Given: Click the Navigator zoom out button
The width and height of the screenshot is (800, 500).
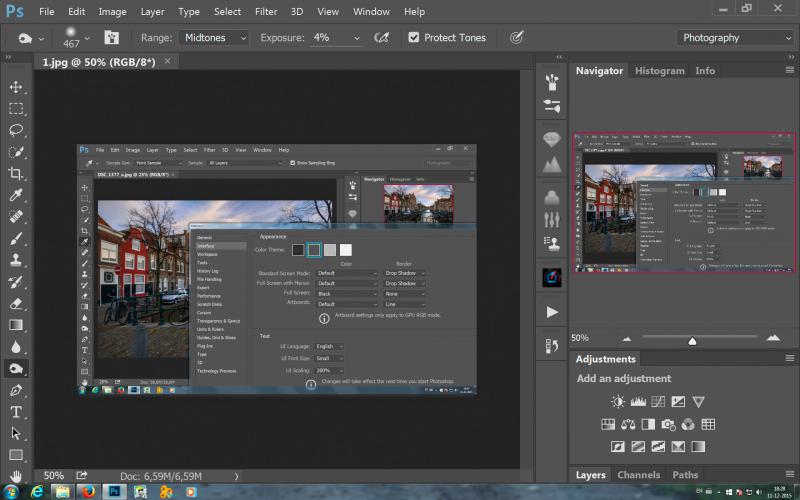Looking at the screenshot, I should (627, 338).
